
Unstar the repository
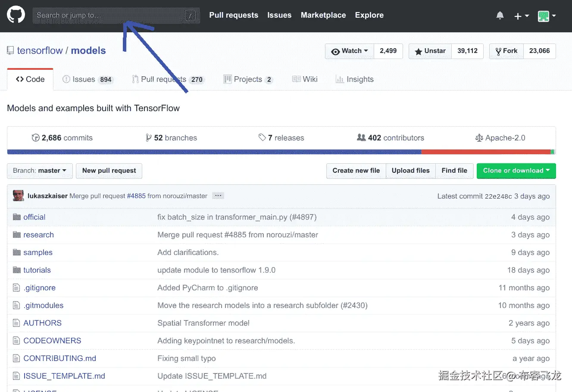pyautogui.click(x=430, y=51)
